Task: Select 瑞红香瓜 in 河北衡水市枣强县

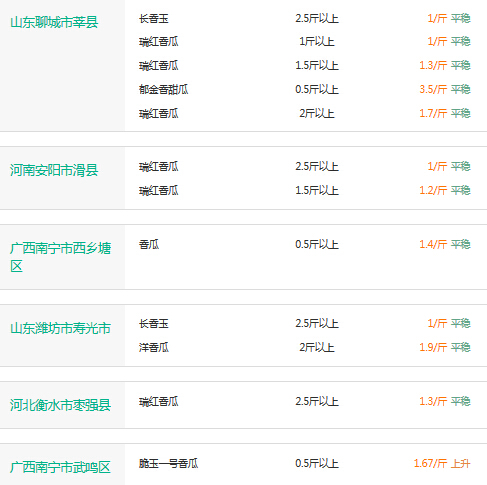Action: tap(159, 401)
